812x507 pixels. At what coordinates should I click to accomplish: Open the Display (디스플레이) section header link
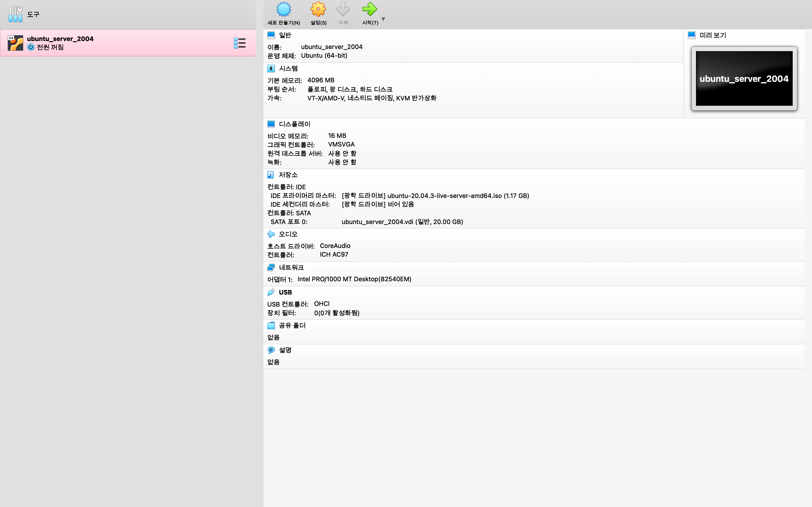coord(294,124)
